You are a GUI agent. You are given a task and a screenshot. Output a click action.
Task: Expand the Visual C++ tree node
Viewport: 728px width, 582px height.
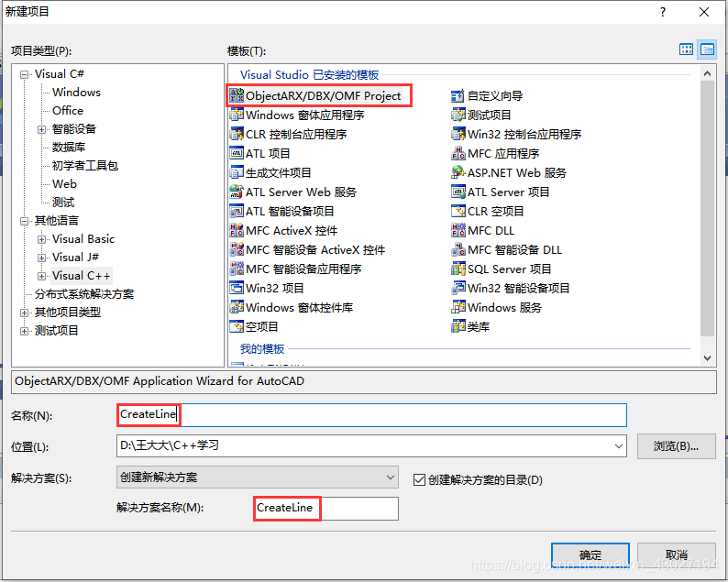point(42,276)
